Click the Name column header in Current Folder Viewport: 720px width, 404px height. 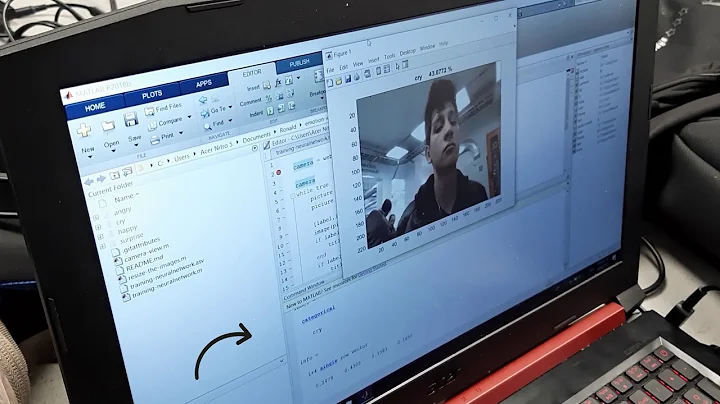[124, 199]
